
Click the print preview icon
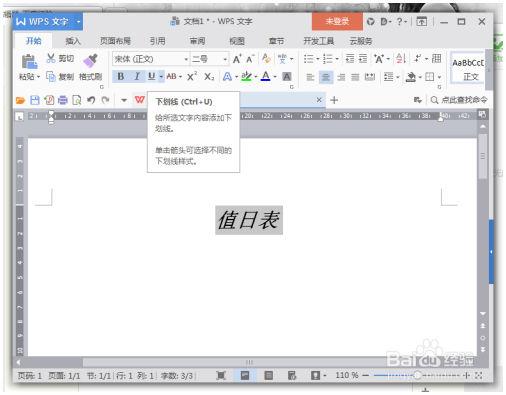[x=77, y=100]
